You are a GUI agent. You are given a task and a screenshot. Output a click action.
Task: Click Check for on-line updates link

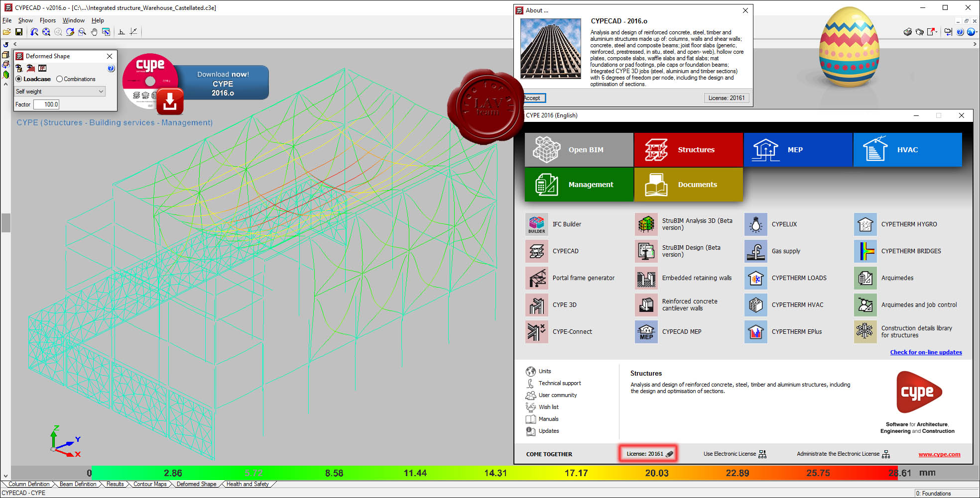(926, 352)
